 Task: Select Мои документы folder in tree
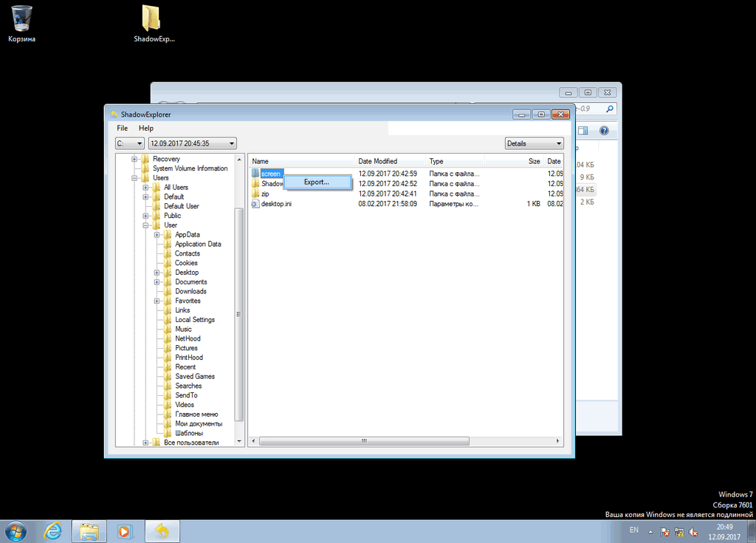point(199,424)
